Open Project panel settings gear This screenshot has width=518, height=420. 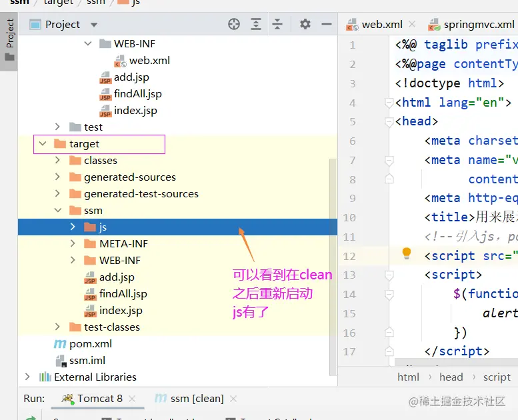(305, 24)
